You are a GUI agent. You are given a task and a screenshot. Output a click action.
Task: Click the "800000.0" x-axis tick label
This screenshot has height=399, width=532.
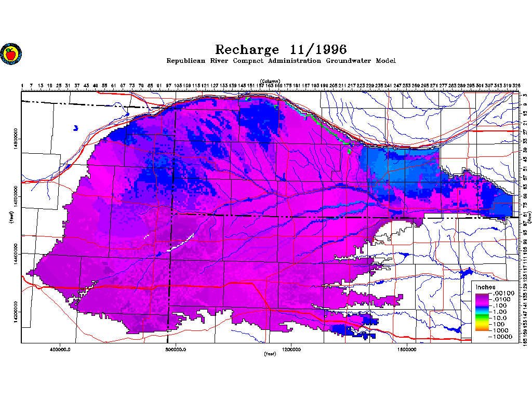[x=176, y=349]
